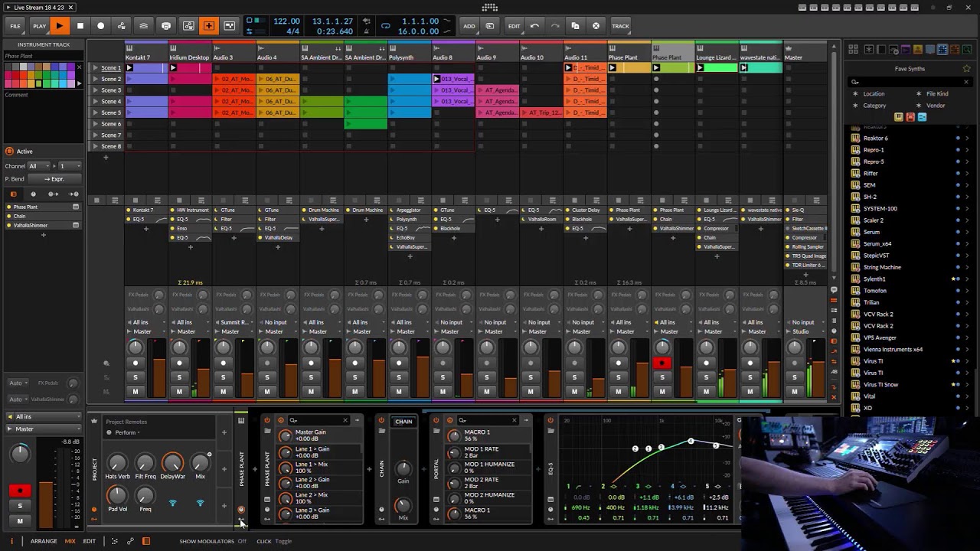Click the Master track header
The width and height of the screenshot is (980, 551).
[805, 54]
